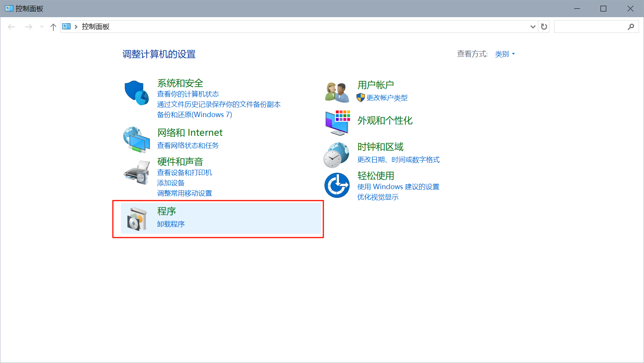This screenshot has height=363, width=644.
Task: Open 备份和还原(Windows 7) link
Action: (194, 115)
